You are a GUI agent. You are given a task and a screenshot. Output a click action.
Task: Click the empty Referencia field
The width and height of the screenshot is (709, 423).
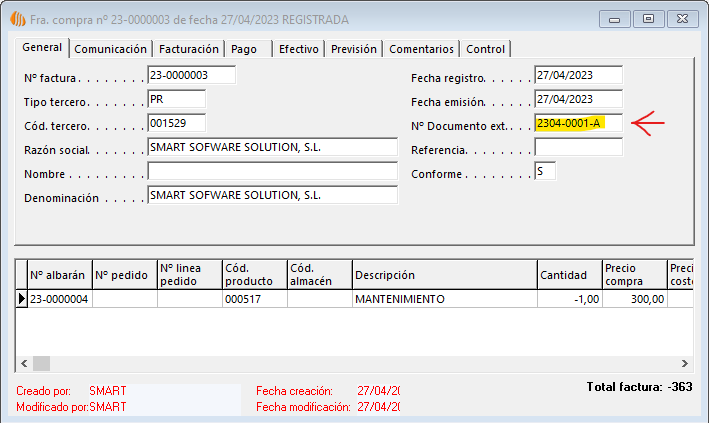click(x=578, y=147)
